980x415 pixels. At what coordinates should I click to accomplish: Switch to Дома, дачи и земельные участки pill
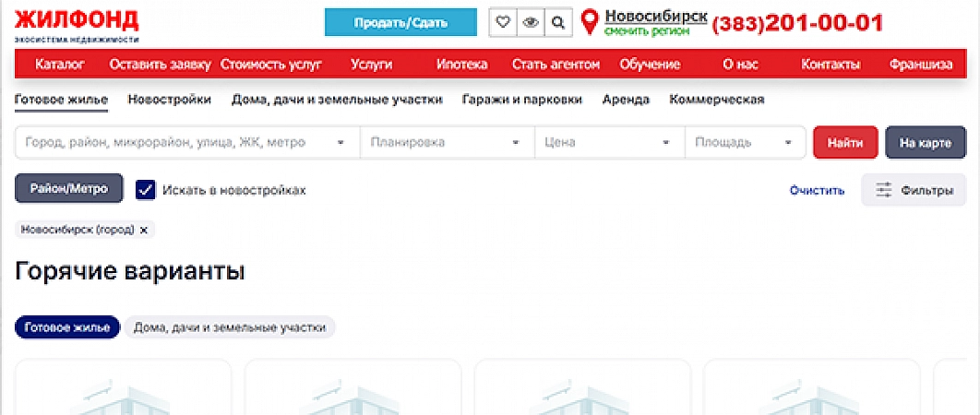230,327
